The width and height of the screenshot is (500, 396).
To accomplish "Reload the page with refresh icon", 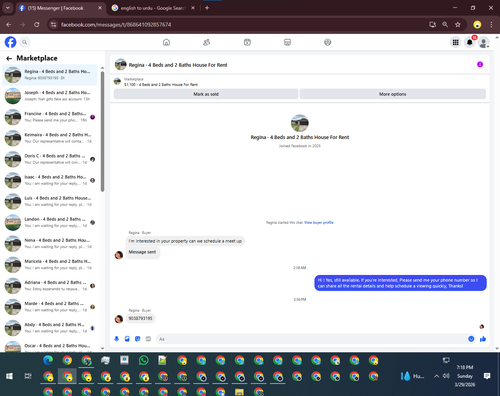I will coord(37,24).
